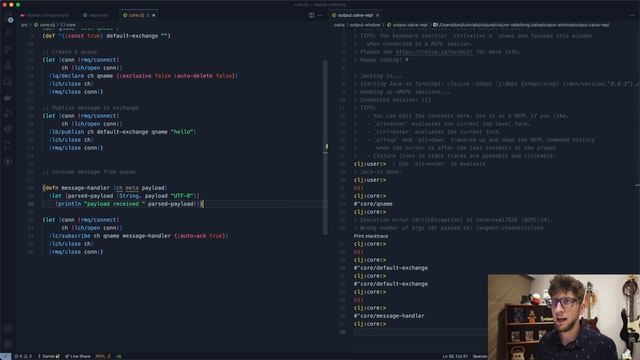The image size is (640, 360).
Task: Open the Docker view in activity bar
Action: [x=8, y=98]
